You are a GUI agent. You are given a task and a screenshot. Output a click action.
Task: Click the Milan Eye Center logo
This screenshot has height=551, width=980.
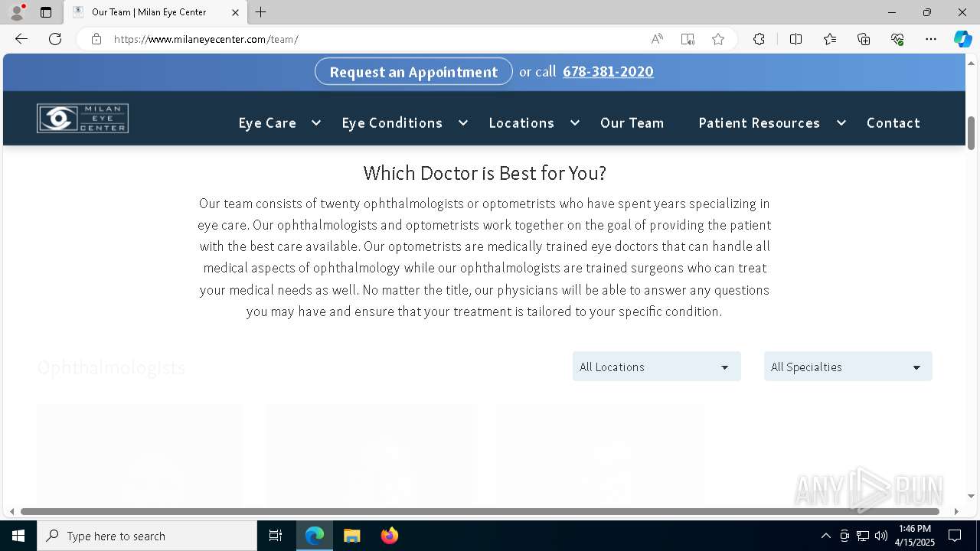(83, 119)
